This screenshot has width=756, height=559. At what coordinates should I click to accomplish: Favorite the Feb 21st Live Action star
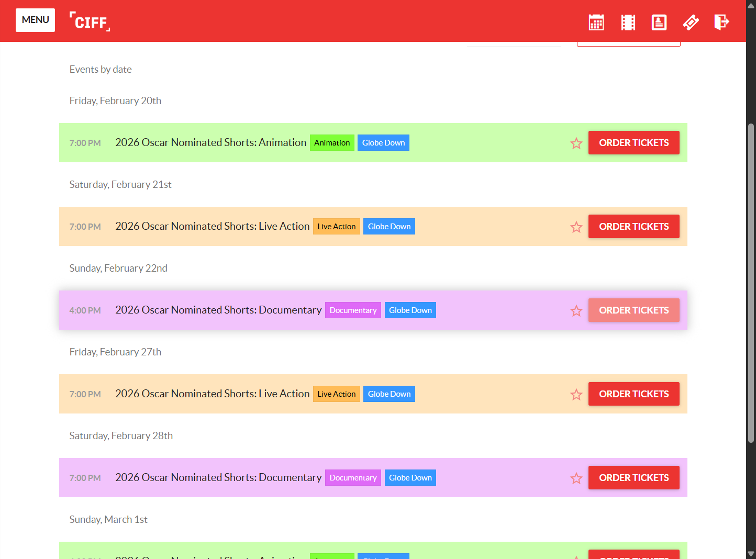576,227
